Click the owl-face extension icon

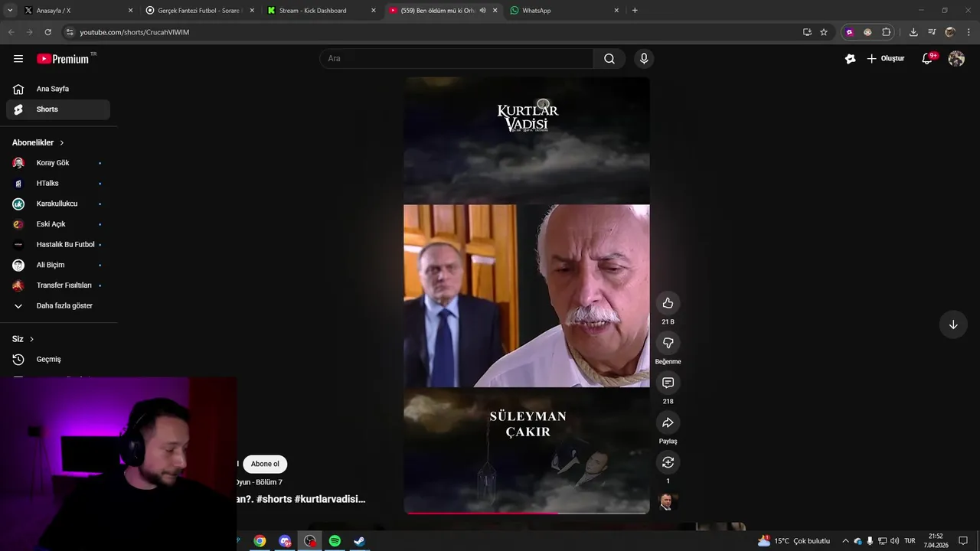pos(867,32)
